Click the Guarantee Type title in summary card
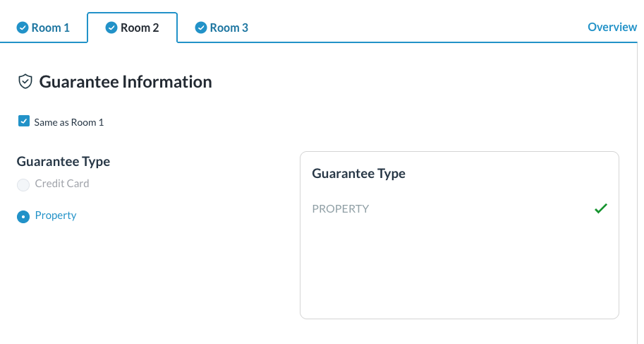This screenshot has height=344, width=644. [x=358, y=173]
